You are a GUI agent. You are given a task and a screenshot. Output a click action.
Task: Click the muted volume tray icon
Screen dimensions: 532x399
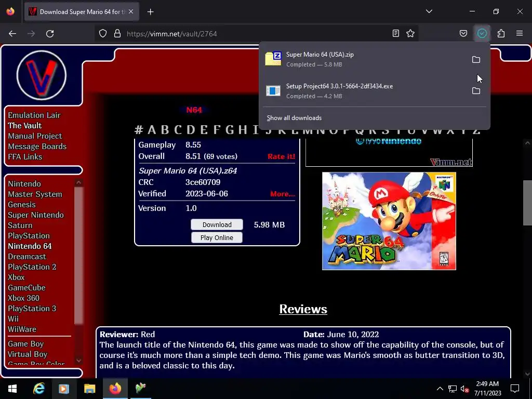point(464,389)
